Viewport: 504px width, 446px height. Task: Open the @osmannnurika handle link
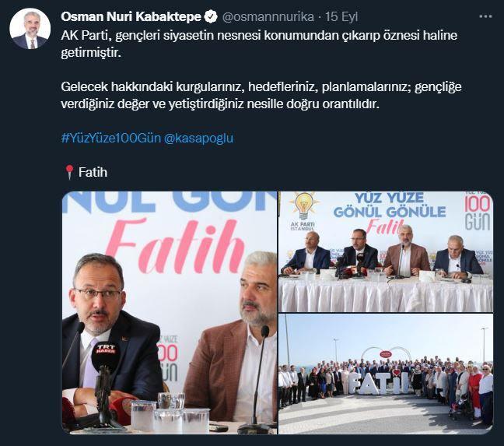[268, 16]
